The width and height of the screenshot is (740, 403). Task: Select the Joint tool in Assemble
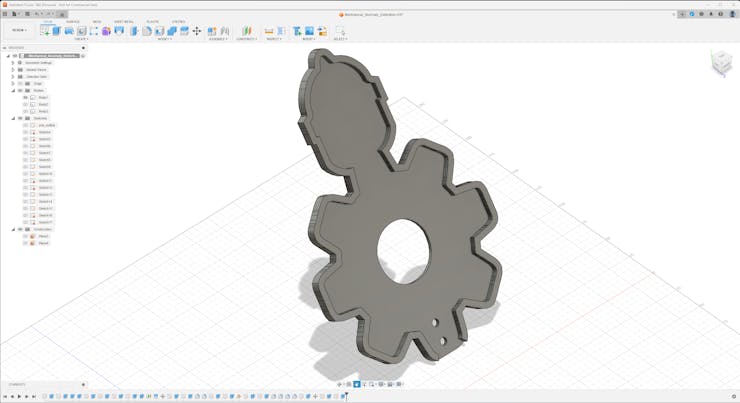[x=225, y=31]
